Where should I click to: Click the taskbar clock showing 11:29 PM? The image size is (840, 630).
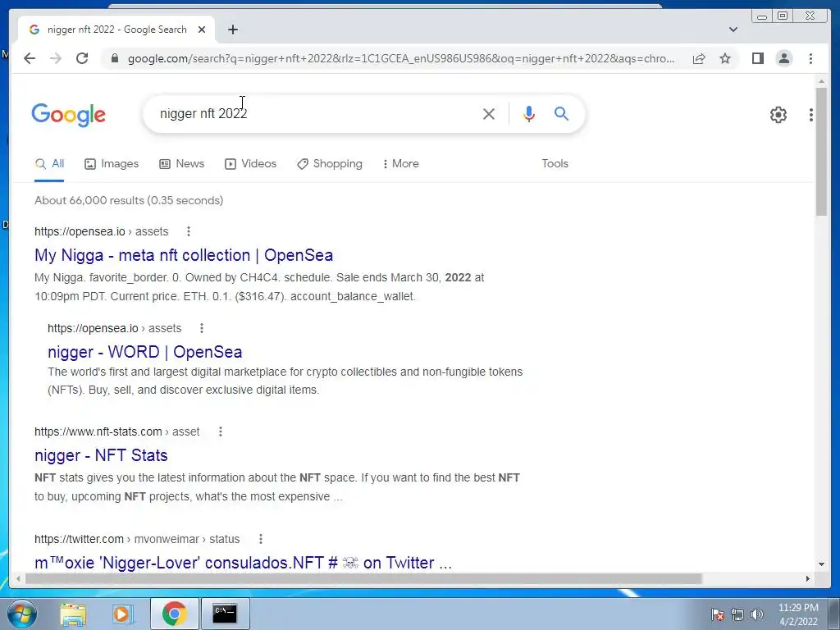[x=798, y=614]
